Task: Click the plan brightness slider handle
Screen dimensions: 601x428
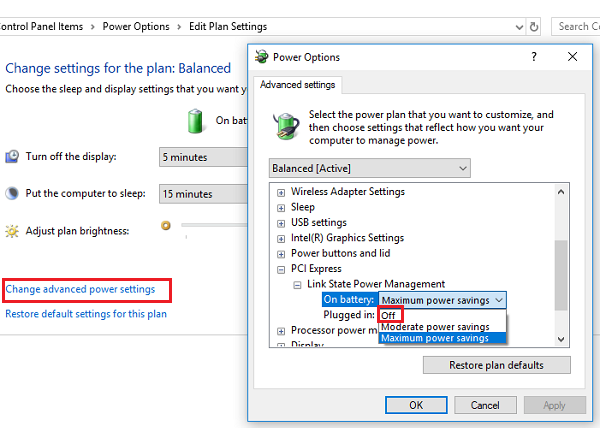Action: tap(166, 225)
